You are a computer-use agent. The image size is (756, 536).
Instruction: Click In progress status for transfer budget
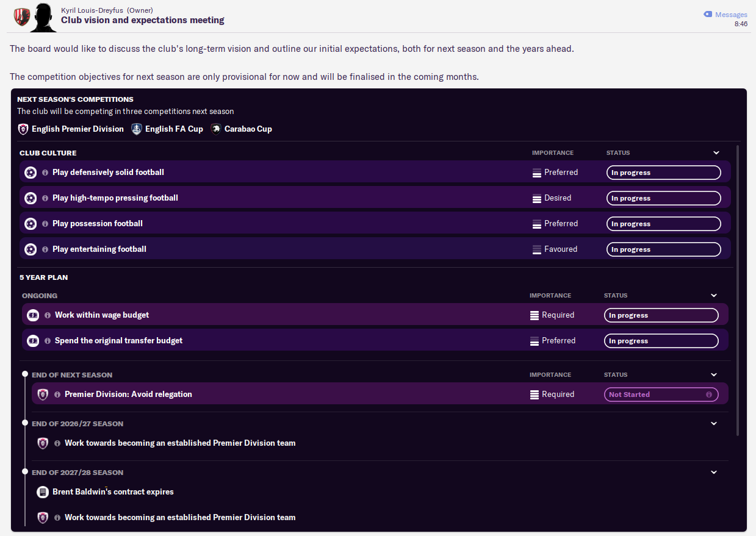pos(661,341)
